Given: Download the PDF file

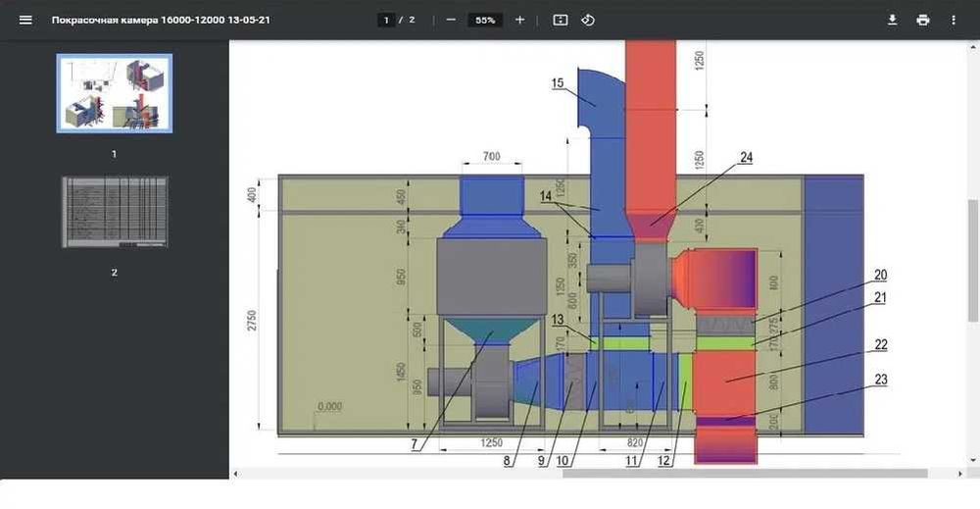Looking at the screenshot, I should 893,20.
